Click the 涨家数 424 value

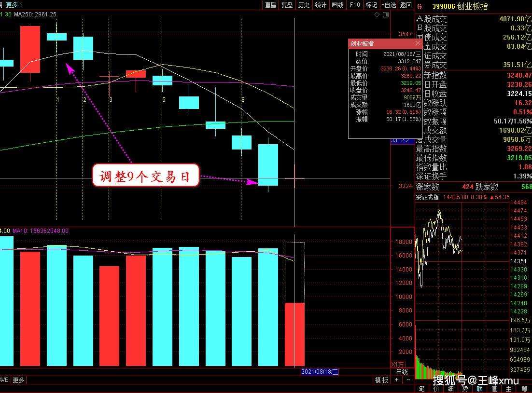coord(468,187)
